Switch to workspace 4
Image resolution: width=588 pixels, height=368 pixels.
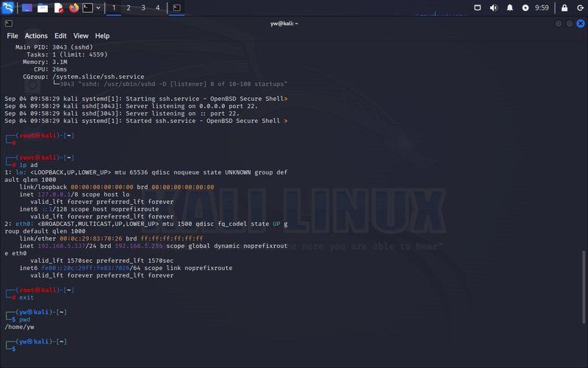click(x=157, y=8)
